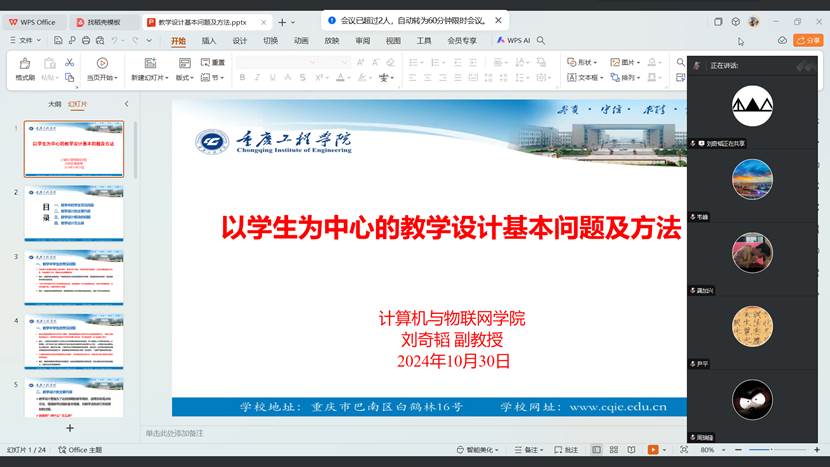The width and height of the screenshot is (830, 467).
Task: Switch to the Outline (大纲) pane view
Action: coord(55,103)
